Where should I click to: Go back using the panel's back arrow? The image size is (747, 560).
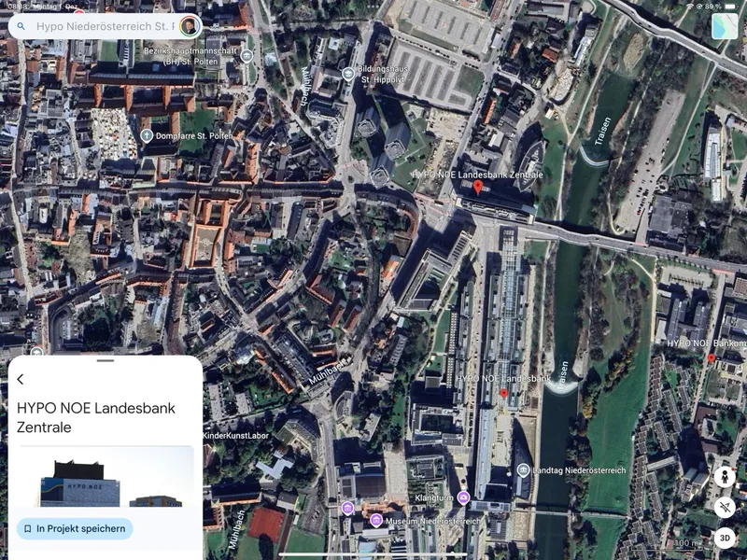(x=21, y=379)
